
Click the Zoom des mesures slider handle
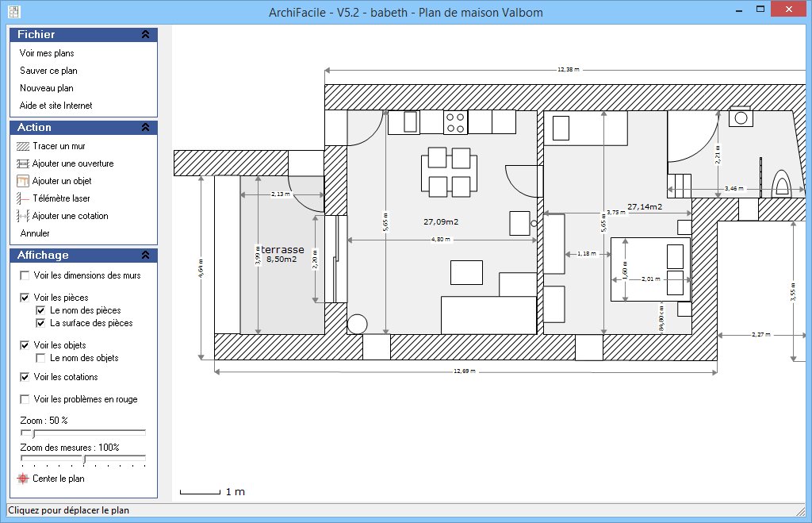coord(84,460)
